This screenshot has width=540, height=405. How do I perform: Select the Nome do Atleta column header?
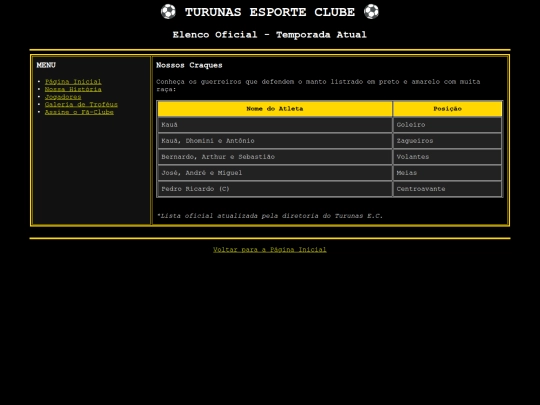tap(275, 109)
